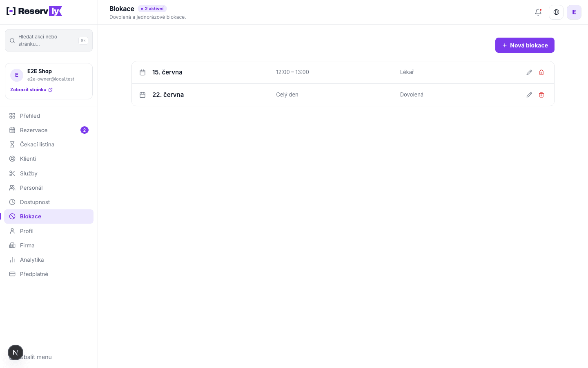Viewport: 588px width, 368px height.
Task: Click the 2 aktivní status badge
Action: (152, 9)
